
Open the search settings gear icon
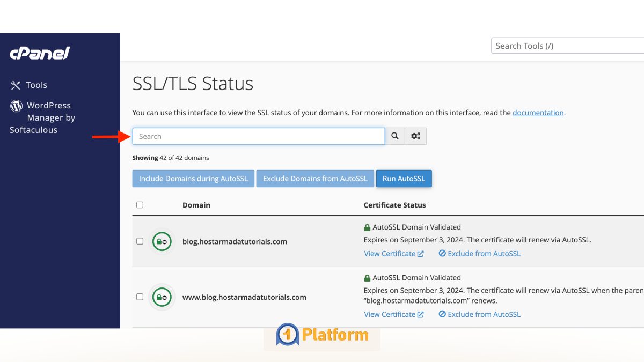tap(415, 136)
